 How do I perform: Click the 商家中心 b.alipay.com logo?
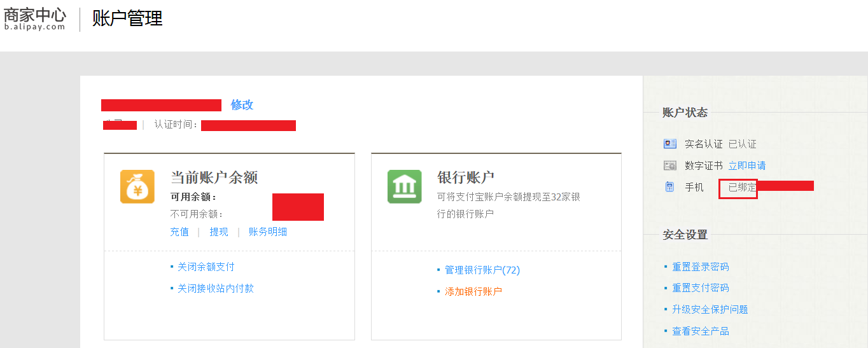[35, 18]
